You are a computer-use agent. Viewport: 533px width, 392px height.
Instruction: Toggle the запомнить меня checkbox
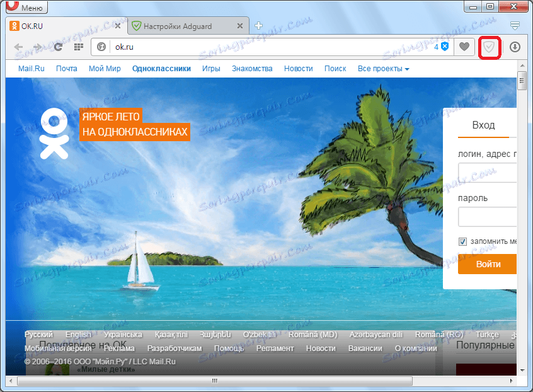click(x=462, y=242)
